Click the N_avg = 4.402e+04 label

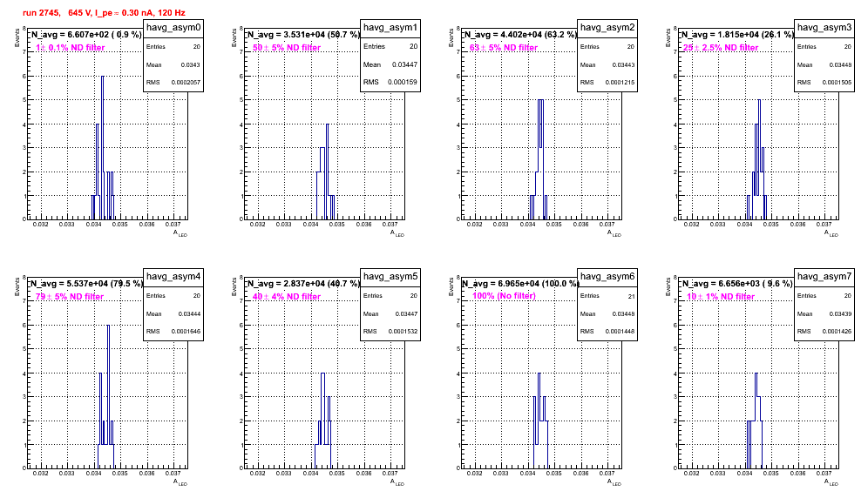[520, 34]
